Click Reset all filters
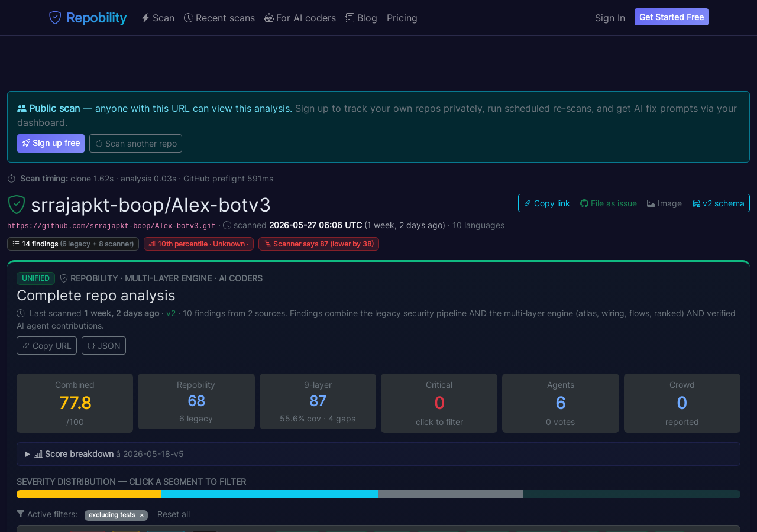Image resolution: width=757 pixels, height=532 pixels. [x=173, y=514]
